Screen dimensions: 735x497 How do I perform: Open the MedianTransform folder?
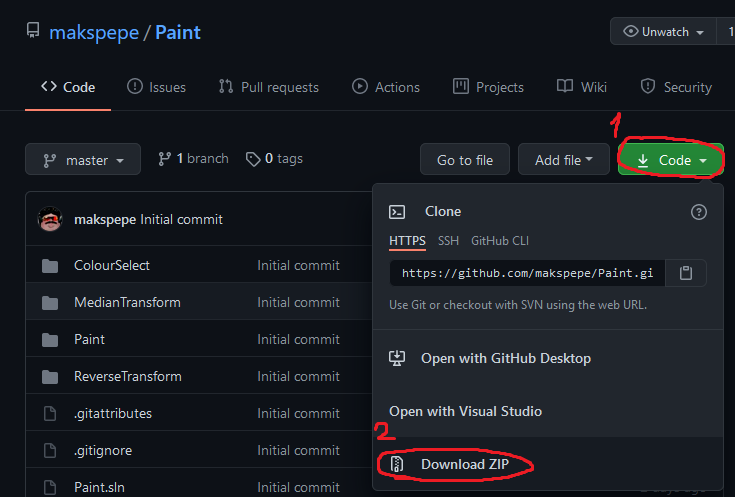click(x=127, y=302)
